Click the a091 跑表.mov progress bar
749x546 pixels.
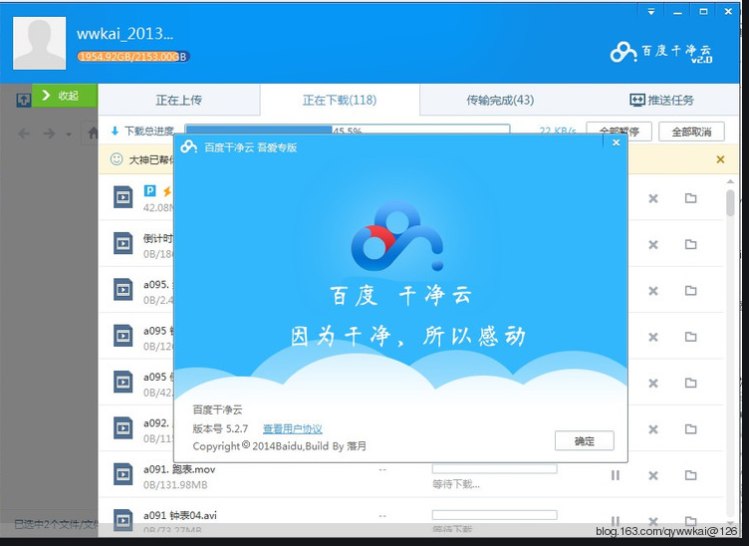click(x=494, y=468)
